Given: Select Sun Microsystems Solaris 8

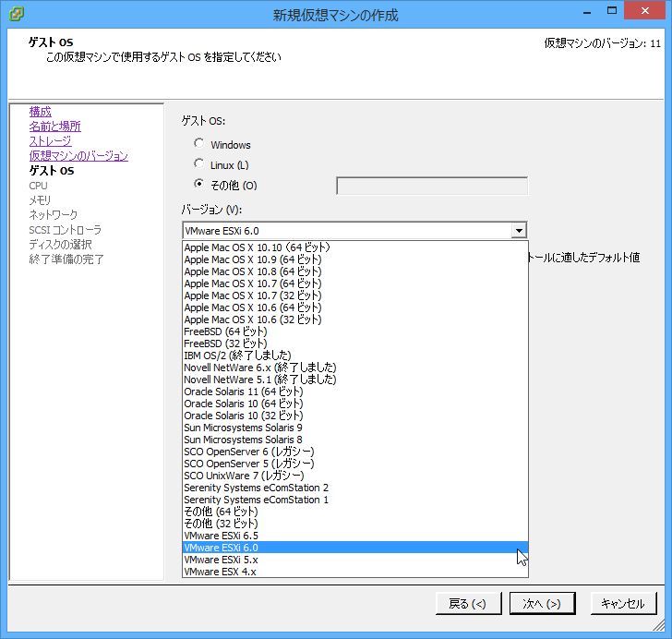Looking at the screenshot, I should click(354, 440).
